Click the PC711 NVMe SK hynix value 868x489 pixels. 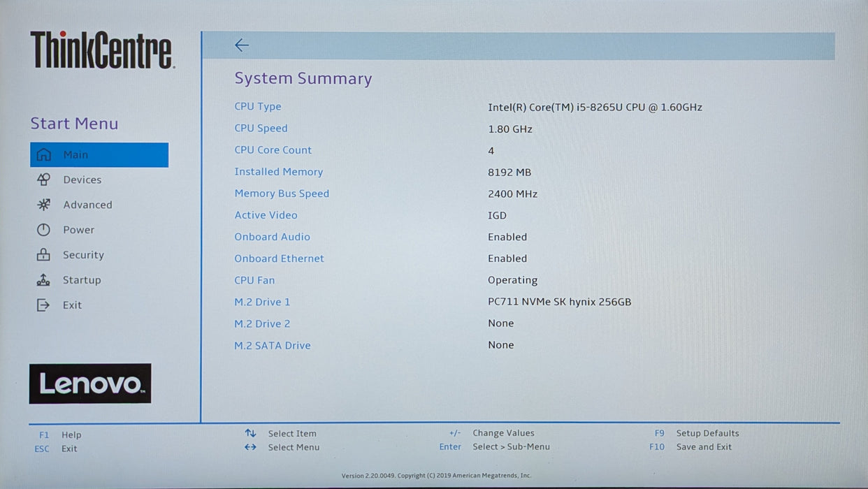tap(559, 302)
